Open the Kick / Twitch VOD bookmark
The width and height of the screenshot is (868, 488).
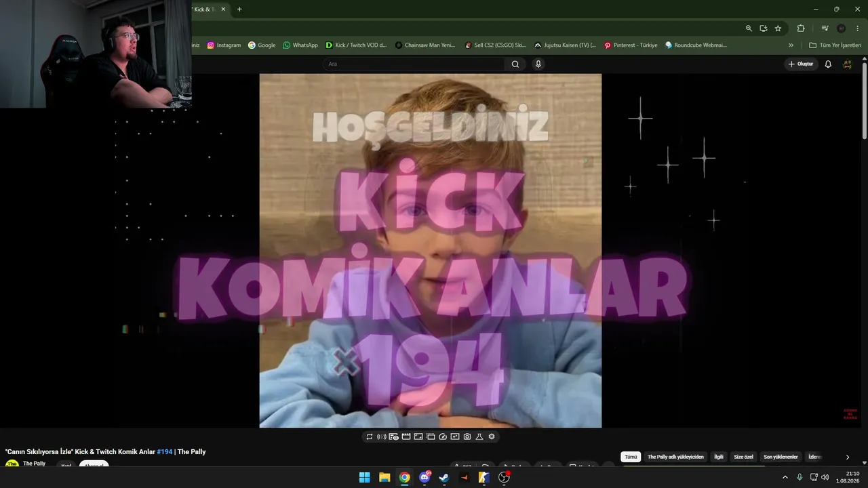point(356,45)
